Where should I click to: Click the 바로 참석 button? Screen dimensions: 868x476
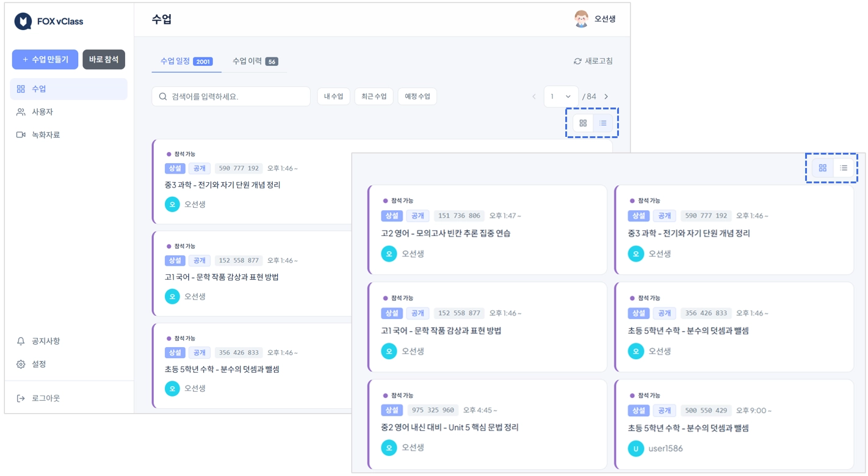click(104, 59)
